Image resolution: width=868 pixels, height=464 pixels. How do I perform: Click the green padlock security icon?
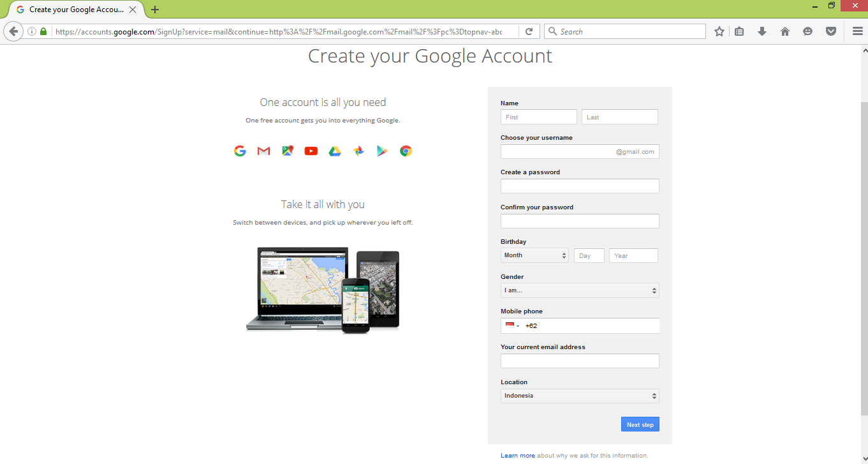click(43, 31)
